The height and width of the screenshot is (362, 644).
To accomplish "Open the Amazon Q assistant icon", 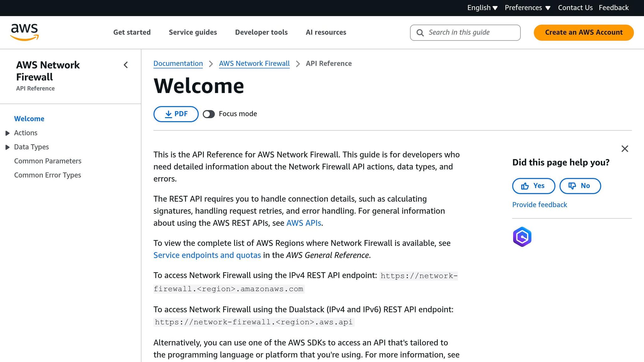I will point(522,237).
